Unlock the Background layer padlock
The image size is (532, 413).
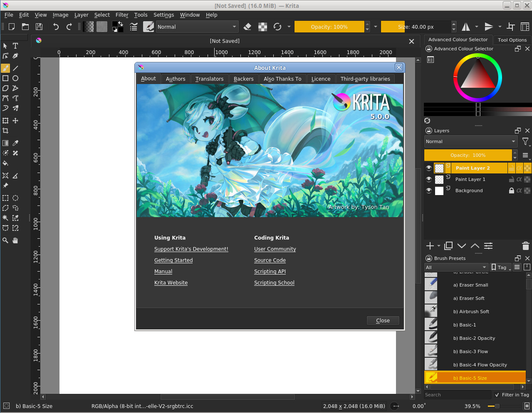(x=512, y=190)
